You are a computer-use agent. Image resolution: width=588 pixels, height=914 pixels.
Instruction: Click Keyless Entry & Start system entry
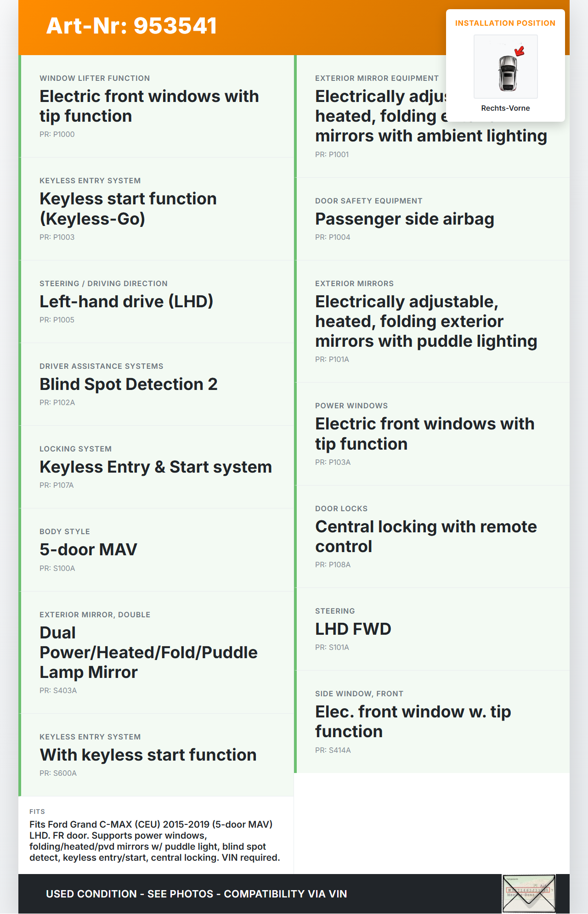156,467
